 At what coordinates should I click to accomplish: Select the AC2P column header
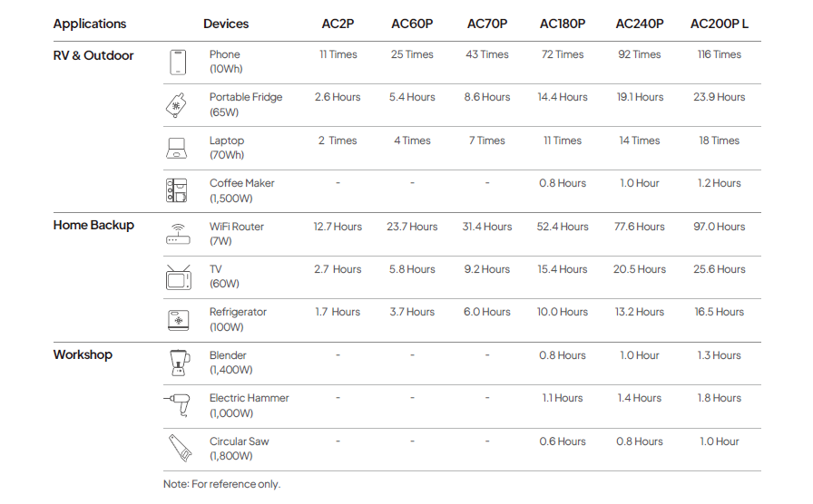[338, 24]
